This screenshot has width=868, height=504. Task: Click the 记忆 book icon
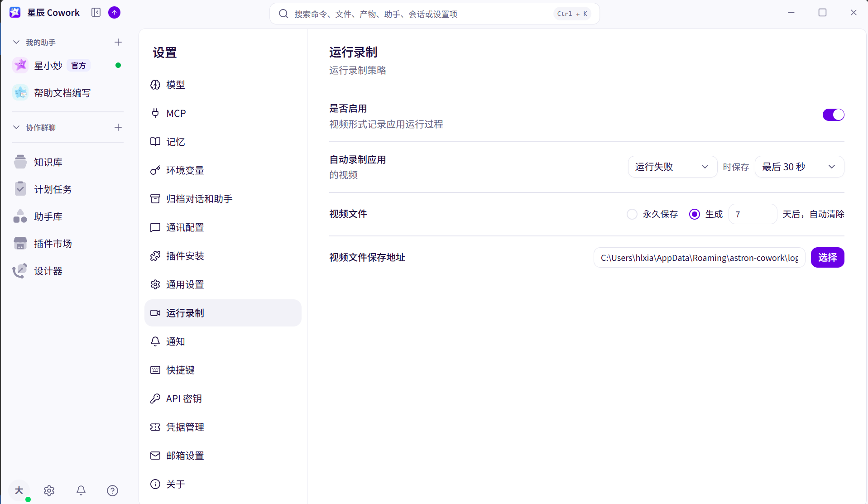[155, 142]
